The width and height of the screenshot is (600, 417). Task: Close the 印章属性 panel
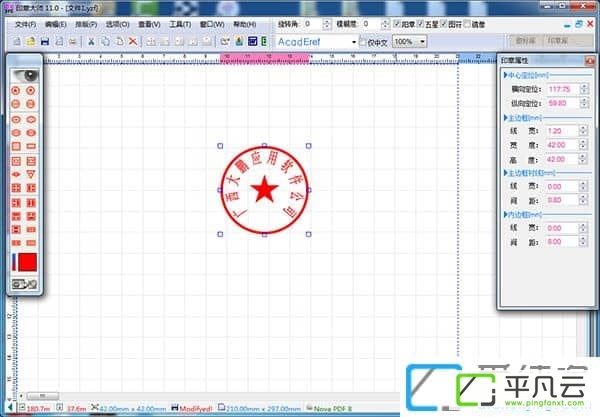point(590,60)
